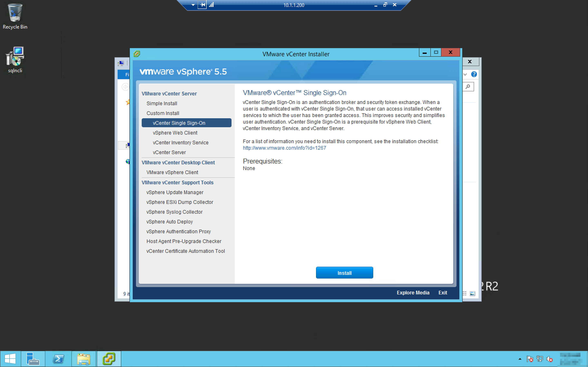This screenshot has width=588, height=367.
Task: Show hidden system tray icons arrow
Action: (x=520, y=359)
